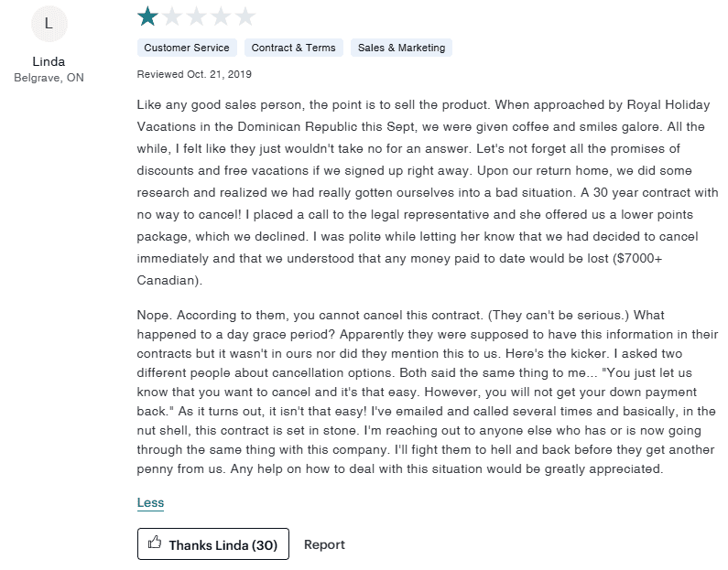Click the first review paragraph text

pos(427,192)
